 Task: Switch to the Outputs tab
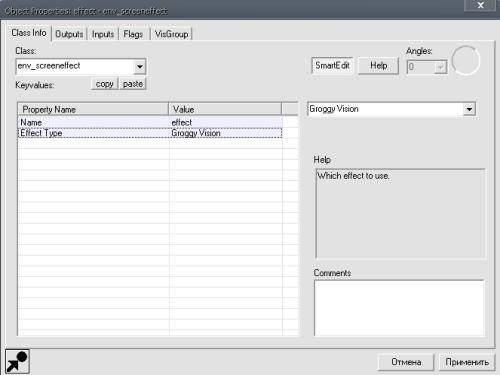pyautogui.click(x=69, y=34)
